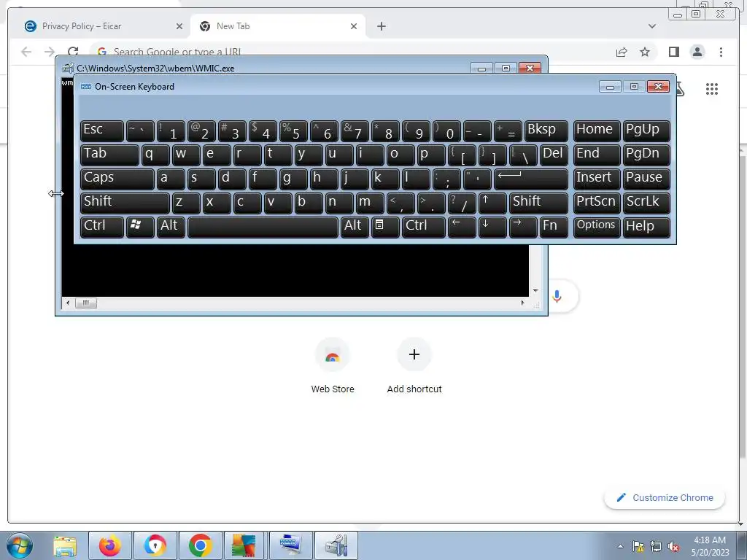Toggle the Fn key

click(554, 227)
